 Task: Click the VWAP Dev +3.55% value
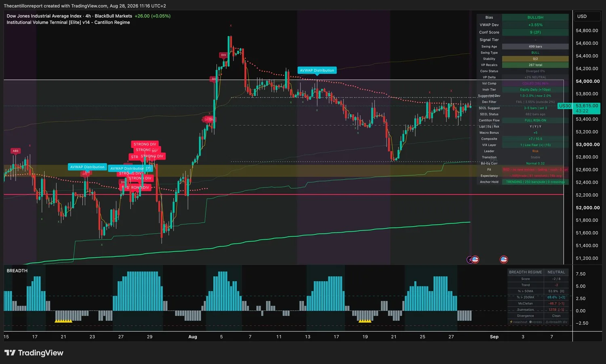point(535,25)
